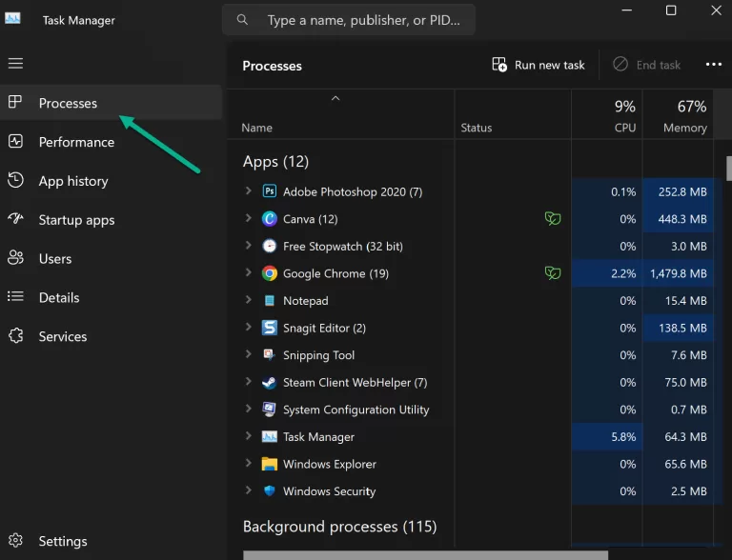Expand the Snipping Tool process group
The image size is (732, 560).
[x=249, y=353]
